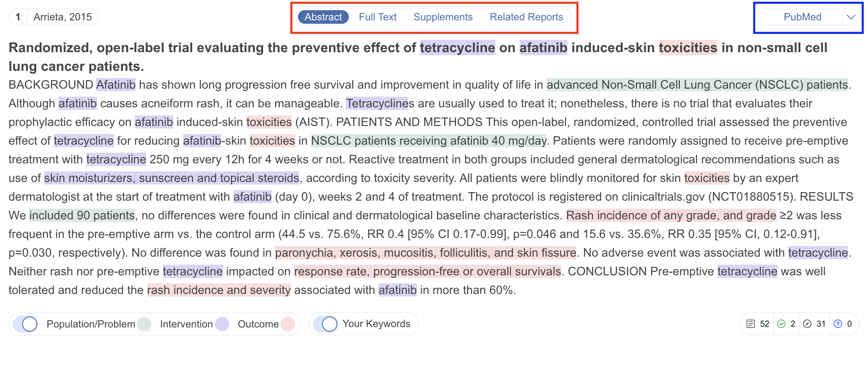
Task: Select the Abstract tab
Action: tap(323, 17)
